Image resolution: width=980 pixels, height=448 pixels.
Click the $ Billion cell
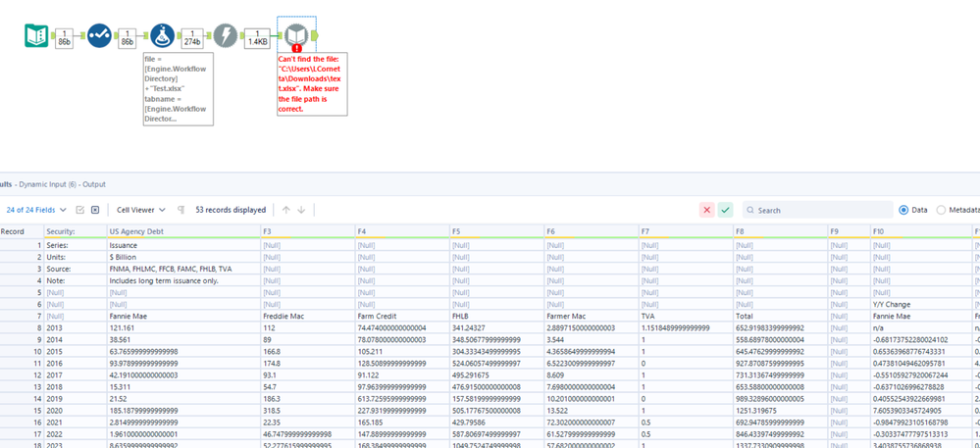click(x=183, y=257)
